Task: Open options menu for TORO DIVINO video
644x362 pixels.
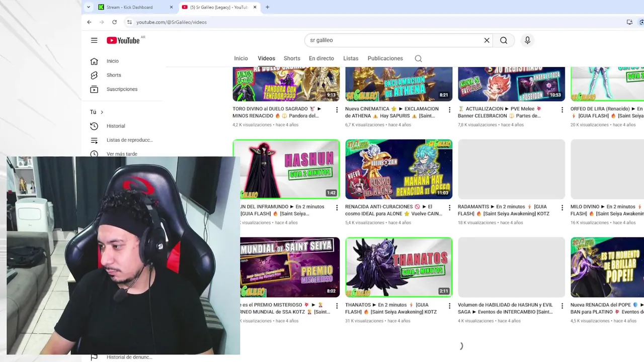Action: pos(337,110)
